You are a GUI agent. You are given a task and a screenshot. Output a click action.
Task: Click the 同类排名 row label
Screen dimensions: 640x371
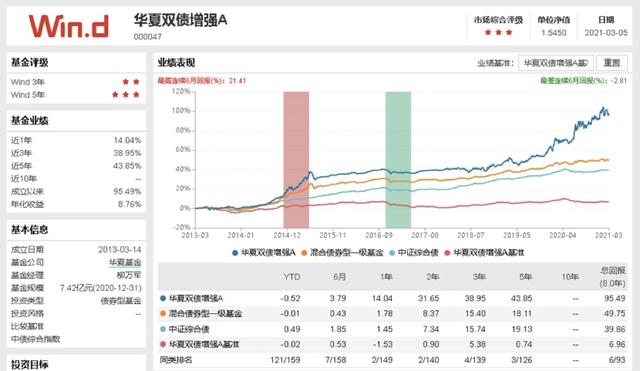[176, 360]
